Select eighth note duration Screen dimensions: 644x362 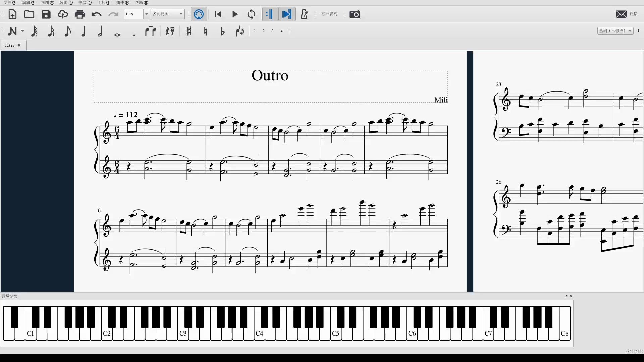(67, 31)
